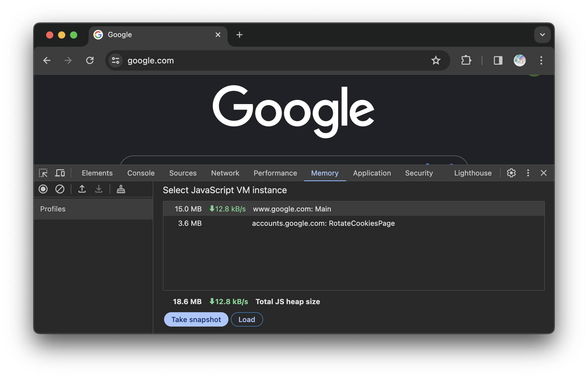Open DevTools settings gear

coord(511,173)
